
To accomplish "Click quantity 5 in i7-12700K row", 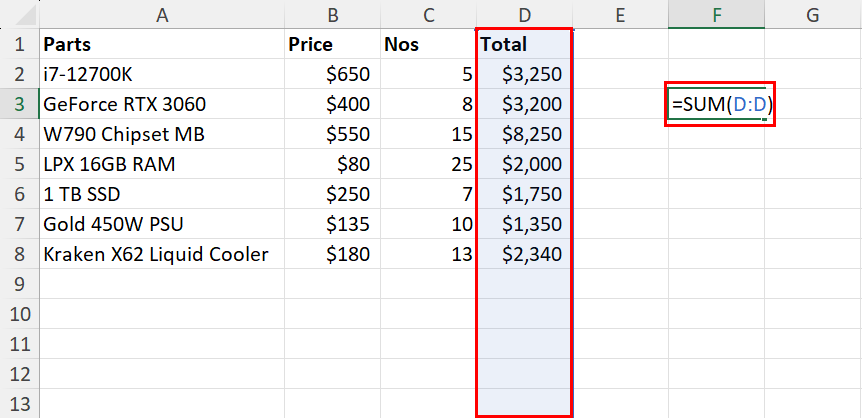I will pyautogui.click(x=428, y=74).
